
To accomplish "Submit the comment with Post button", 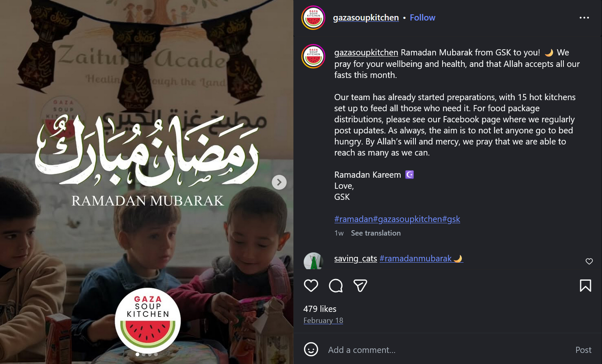I will (583, 350).
